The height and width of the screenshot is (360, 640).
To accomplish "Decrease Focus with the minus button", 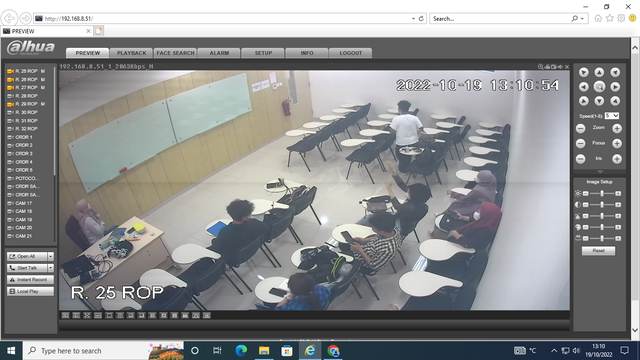I will [x=580, y=143].
